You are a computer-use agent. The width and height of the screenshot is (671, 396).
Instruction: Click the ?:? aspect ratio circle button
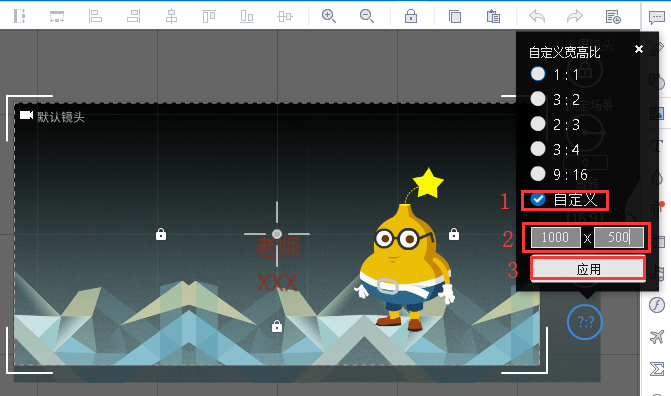pyautogui.click(x=585, y=322)
